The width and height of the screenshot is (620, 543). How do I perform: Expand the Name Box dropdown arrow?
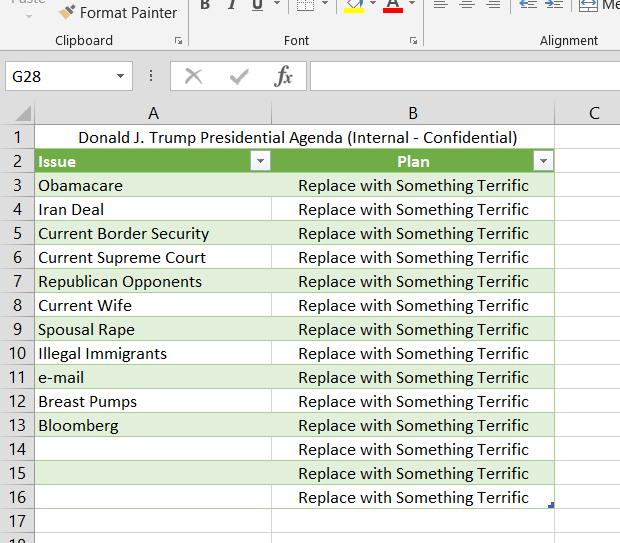[121, 76]
